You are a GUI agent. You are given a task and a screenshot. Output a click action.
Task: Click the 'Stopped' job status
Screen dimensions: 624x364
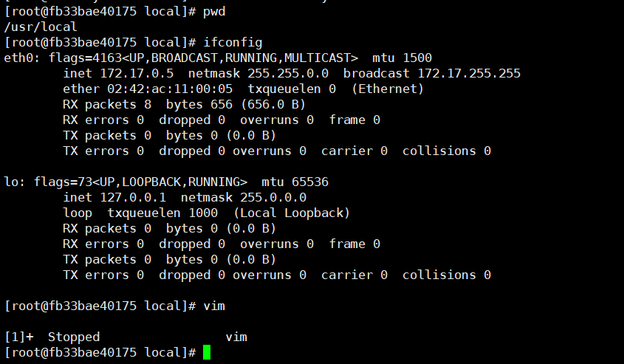74,337
